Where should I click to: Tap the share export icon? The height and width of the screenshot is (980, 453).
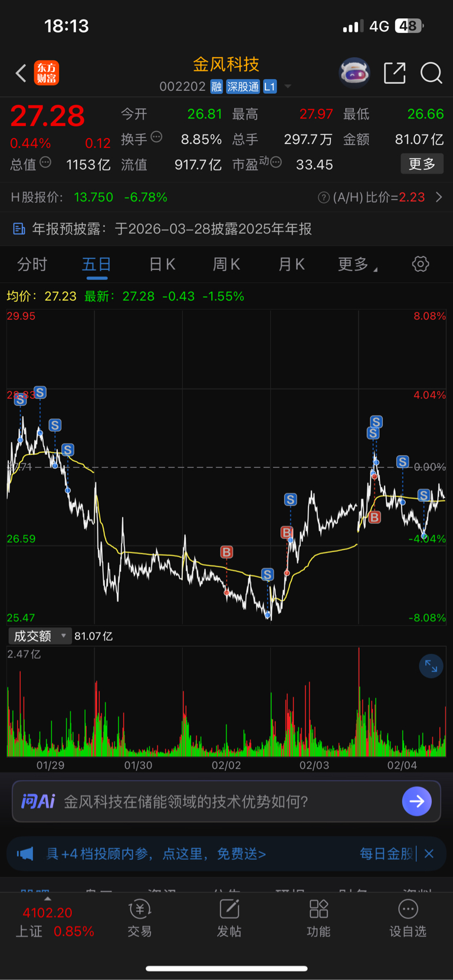tap(395, 73)
